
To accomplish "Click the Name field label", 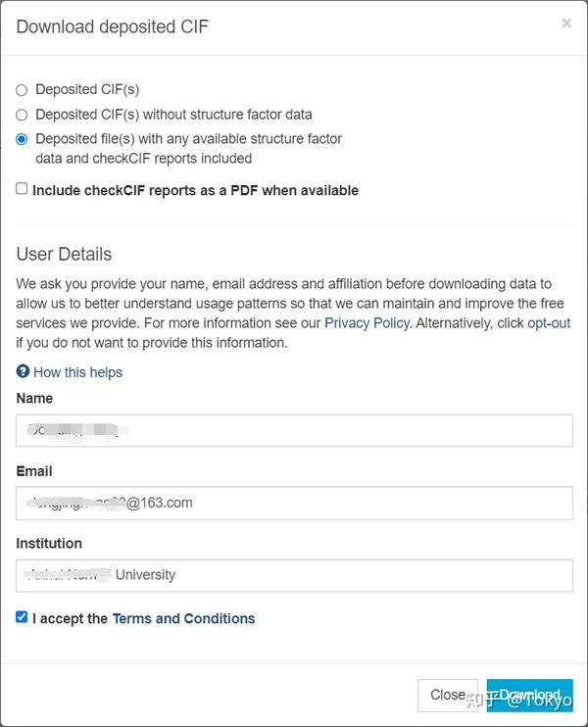I will (34, 399).
